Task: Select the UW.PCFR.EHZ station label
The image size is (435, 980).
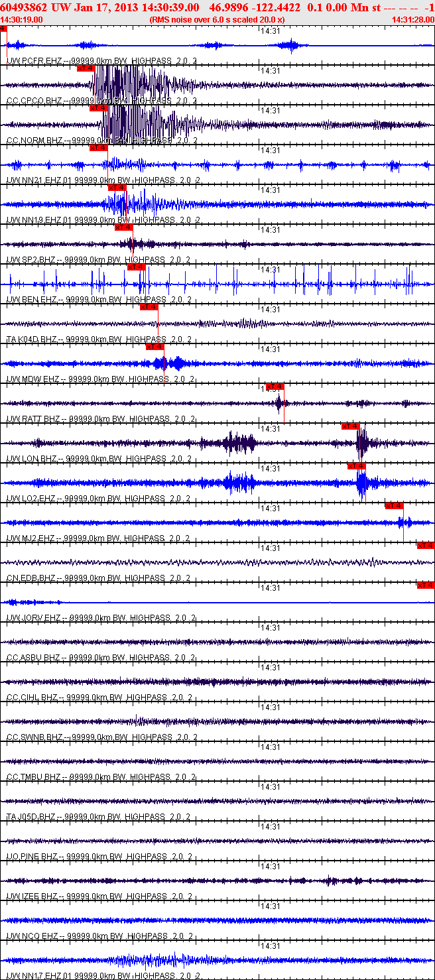Action: click(101, 61)
